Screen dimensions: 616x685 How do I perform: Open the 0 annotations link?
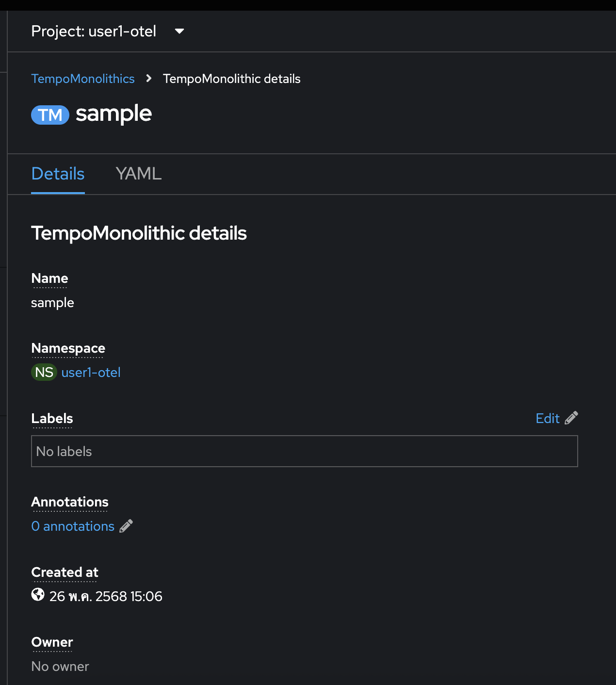[x=73, y=526]
